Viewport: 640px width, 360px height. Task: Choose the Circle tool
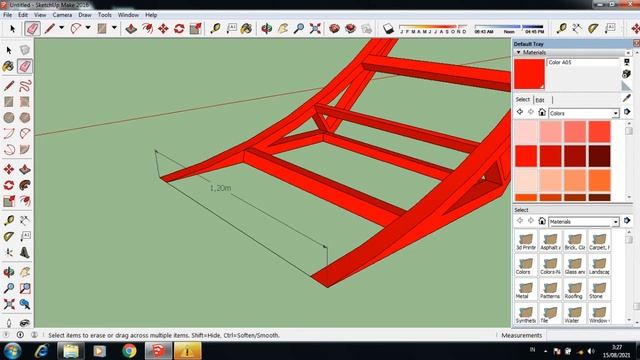(9, 118)
